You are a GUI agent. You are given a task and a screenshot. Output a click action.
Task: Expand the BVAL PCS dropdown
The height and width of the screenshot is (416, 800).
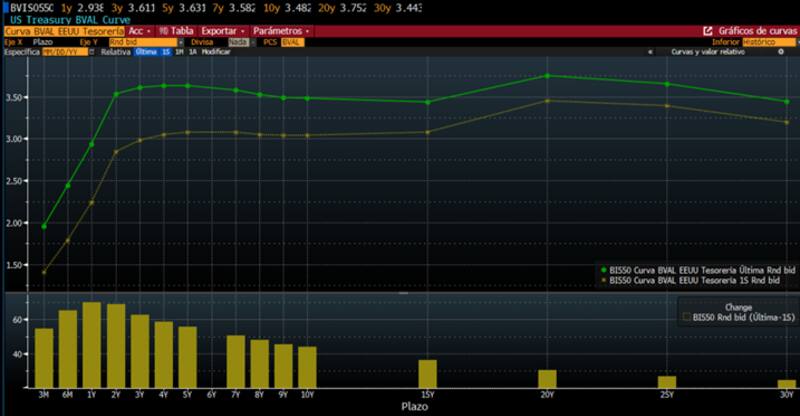pyautogui.click(x=292, y=42)
